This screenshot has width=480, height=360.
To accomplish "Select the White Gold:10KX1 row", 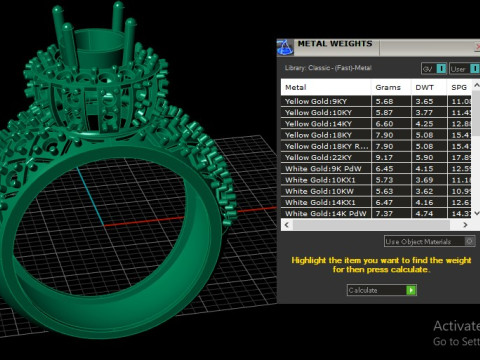I will click(x=376, y=180).
